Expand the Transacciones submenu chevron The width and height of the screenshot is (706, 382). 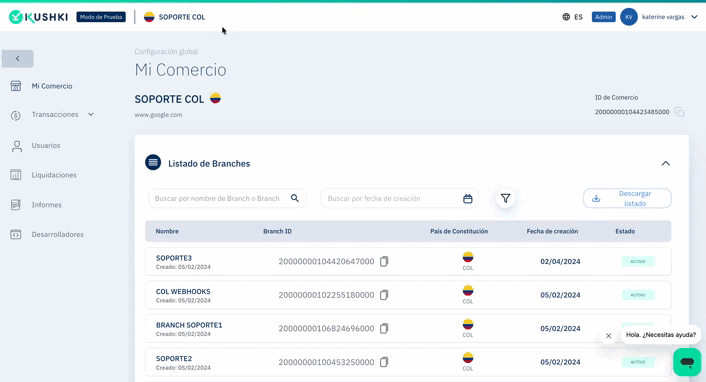point(91,114)
